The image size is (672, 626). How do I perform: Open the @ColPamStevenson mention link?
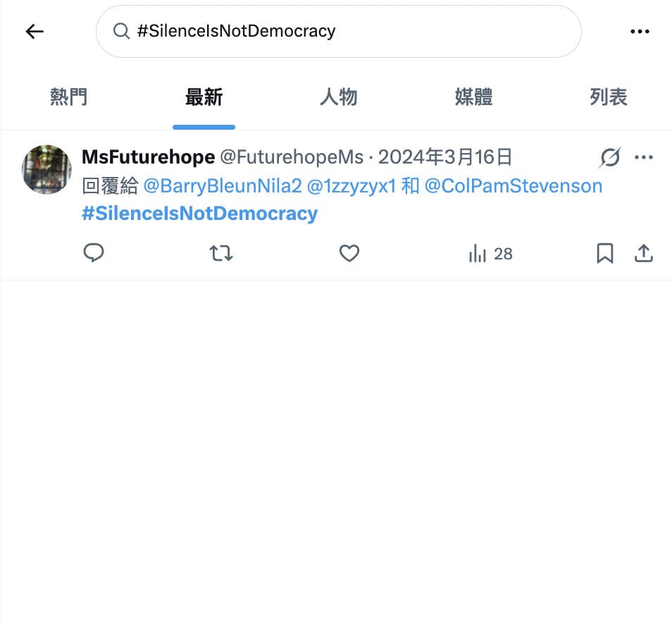tap(514, 186)
